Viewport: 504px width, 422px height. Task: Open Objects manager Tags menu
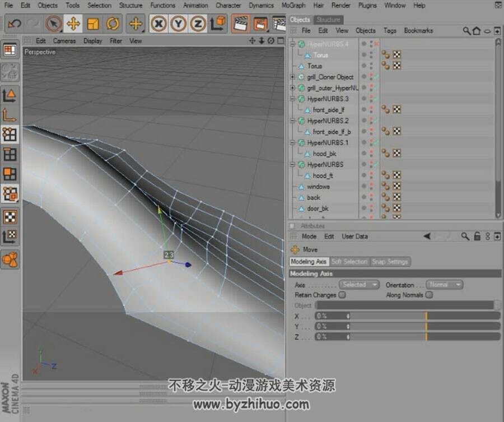tap(390, 31)
